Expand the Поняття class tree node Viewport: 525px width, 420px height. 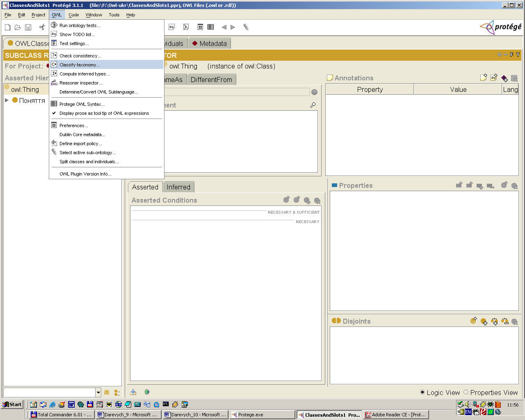(7, 100)
